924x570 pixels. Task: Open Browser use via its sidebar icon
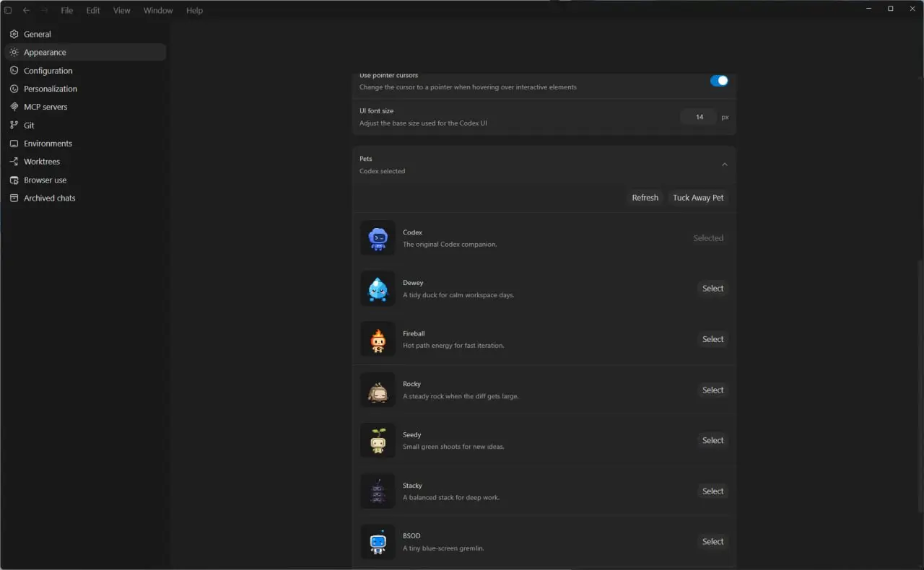pyautogui.click(x=14, y=180)
